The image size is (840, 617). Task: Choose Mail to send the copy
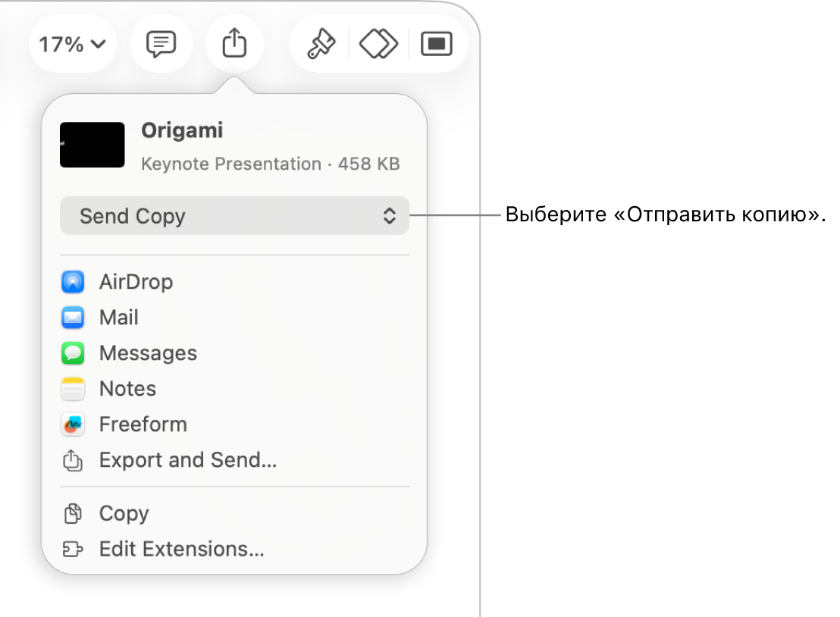(235, 318)
